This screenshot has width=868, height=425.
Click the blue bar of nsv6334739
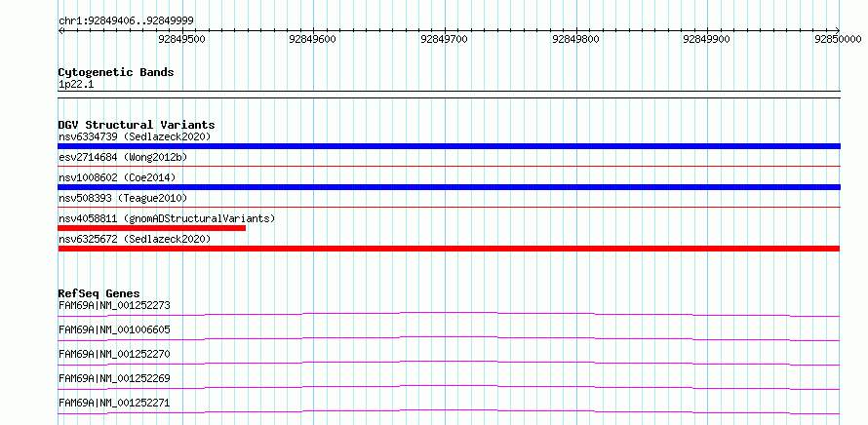point(449,146)
